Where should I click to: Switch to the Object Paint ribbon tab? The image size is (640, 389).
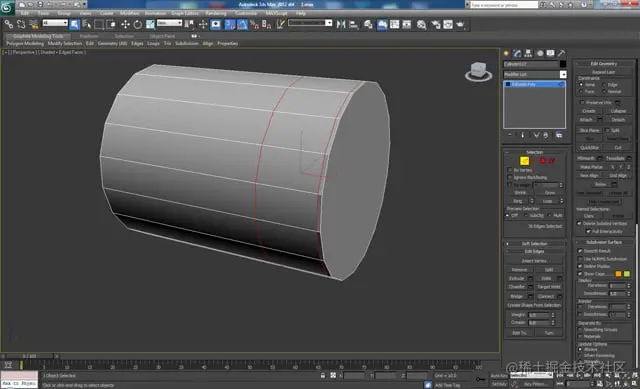pos(162,36)
